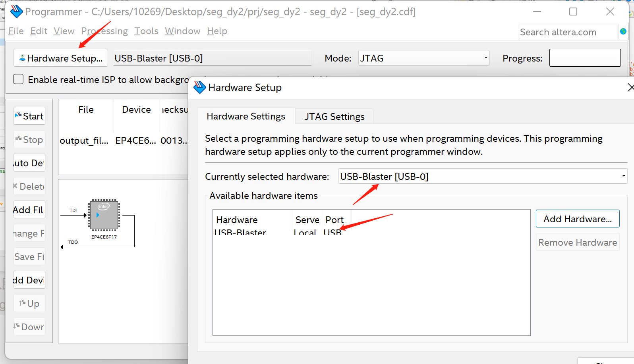Switch to the JTAG Settings tab
Image resolution: width=634 pixels, height=364 pixels.
[334, 117]
